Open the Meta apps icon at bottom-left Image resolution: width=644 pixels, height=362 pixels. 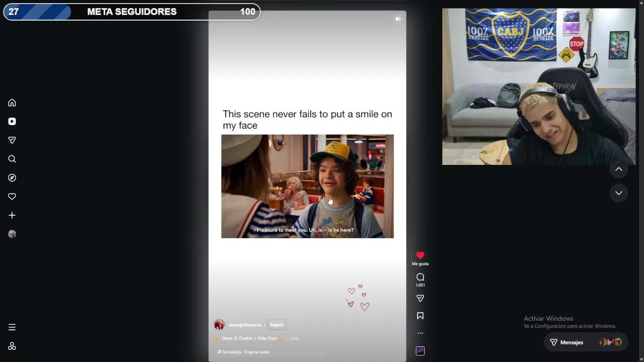[x=12, y=346]
